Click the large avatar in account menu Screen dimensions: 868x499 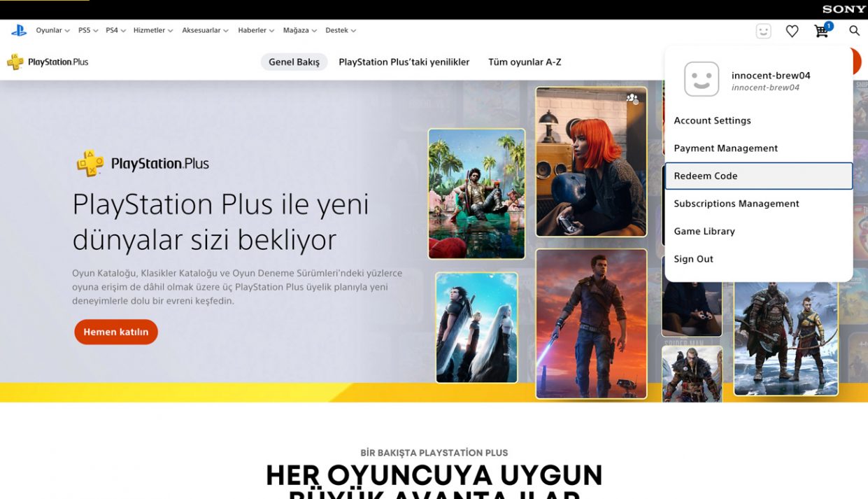701,79
